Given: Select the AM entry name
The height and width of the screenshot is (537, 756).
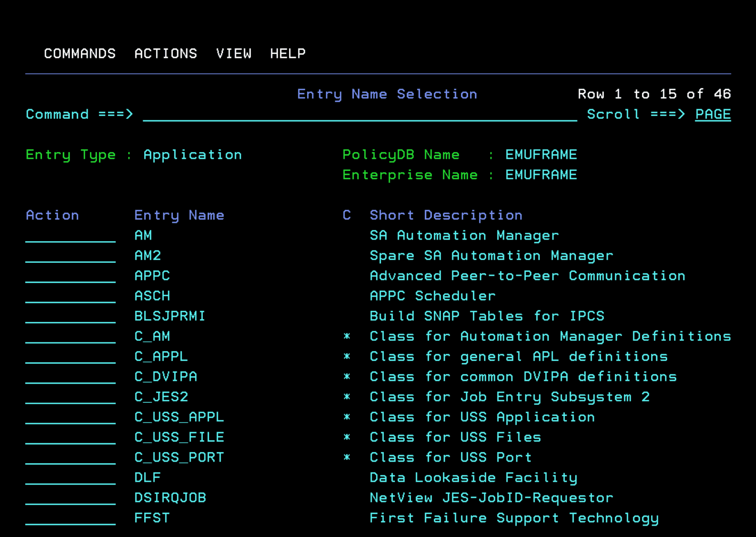Looking at the screenshot, I should pyautogui.click(x=143, y=235).
